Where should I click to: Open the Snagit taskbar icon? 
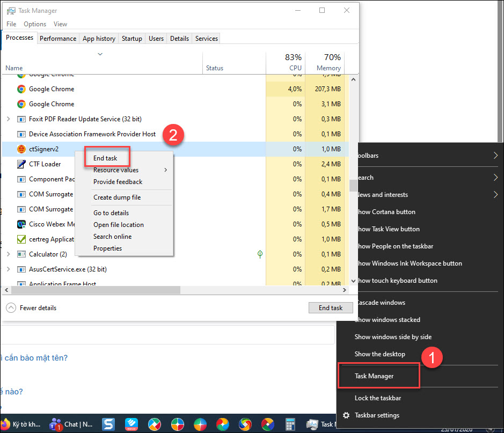pos(108,424)
